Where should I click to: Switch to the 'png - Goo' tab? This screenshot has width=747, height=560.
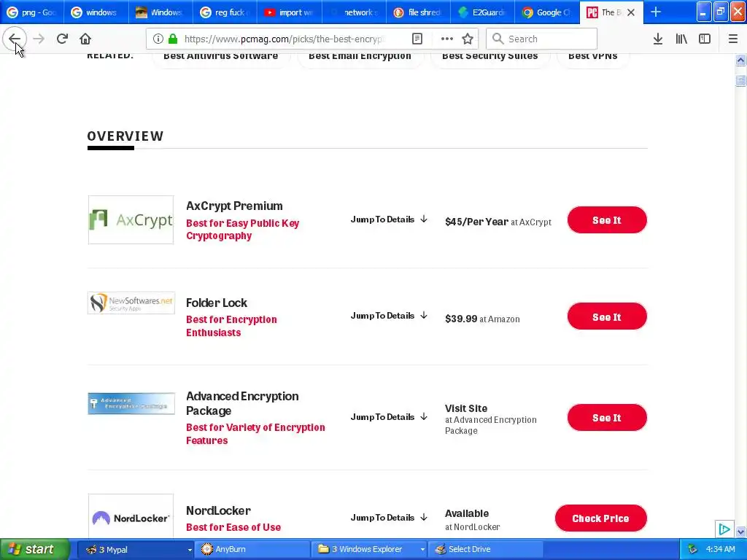pos(32,12)
